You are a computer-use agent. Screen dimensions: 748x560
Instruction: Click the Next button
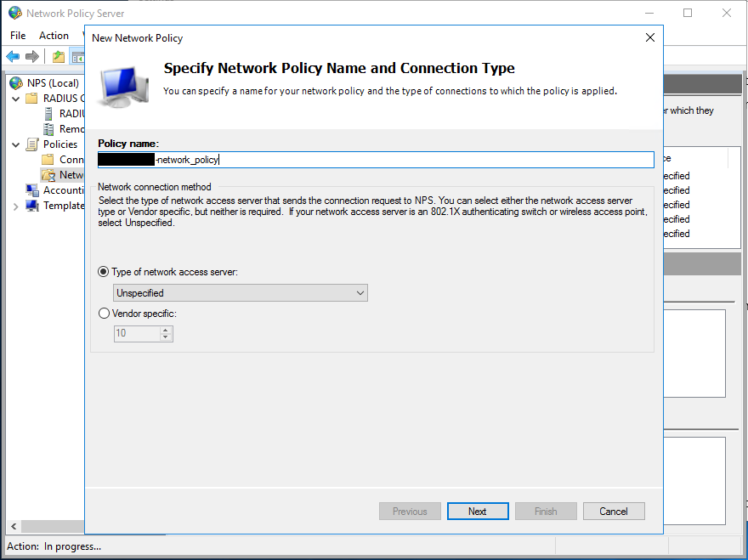coord(477,511)
